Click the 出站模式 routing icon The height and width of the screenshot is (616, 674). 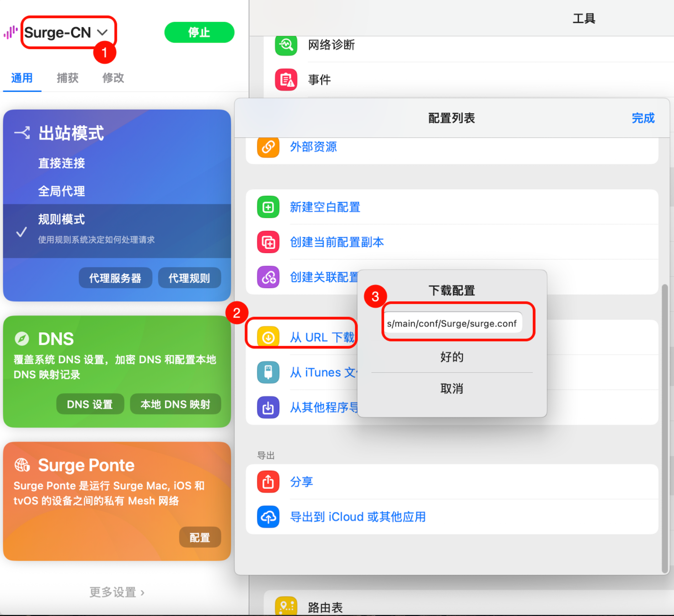click(x=22, y=133)
